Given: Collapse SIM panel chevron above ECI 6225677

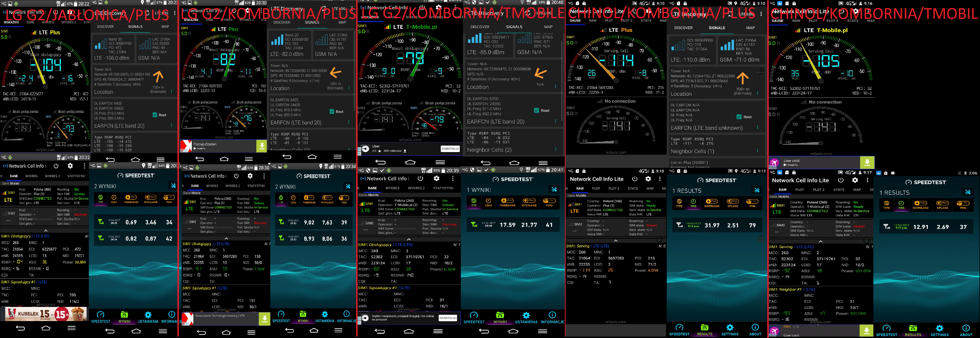Looking at the screenshot, I should coord(46,230).
